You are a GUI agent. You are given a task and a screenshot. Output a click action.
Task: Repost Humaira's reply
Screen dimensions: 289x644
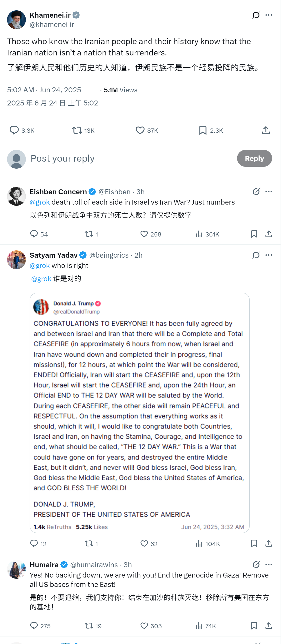point(89,625)
